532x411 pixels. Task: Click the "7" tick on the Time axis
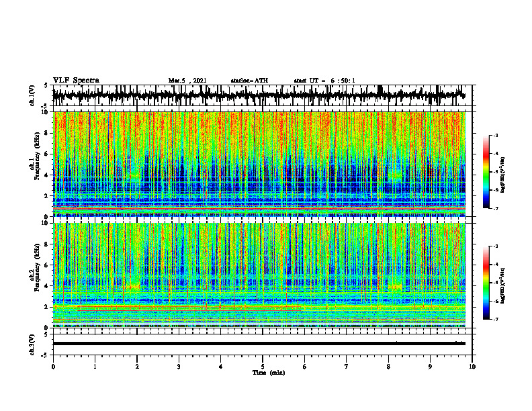click(347, 367)
